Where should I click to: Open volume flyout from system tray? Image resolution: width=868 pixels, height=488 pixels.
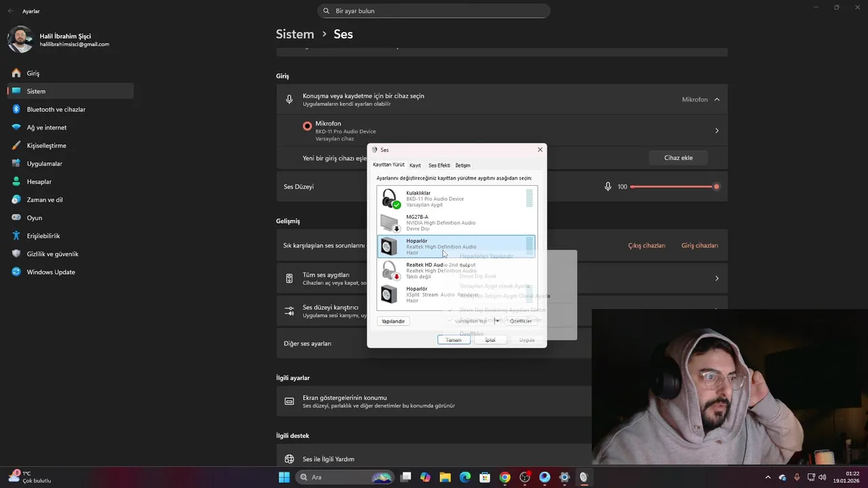(822, 477)
